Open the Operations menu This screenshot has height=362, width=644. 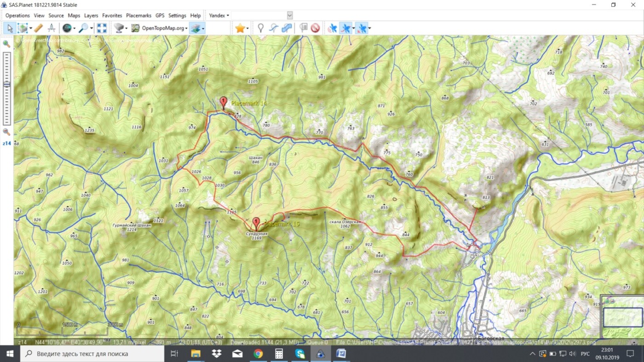coord(17,16)
